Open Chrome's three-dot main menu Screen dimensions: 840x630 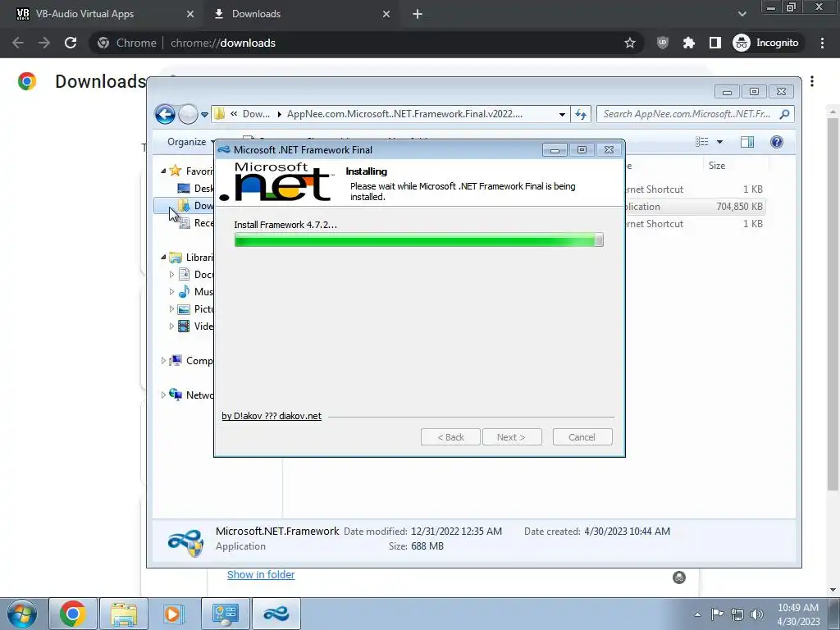coord(822,43)
